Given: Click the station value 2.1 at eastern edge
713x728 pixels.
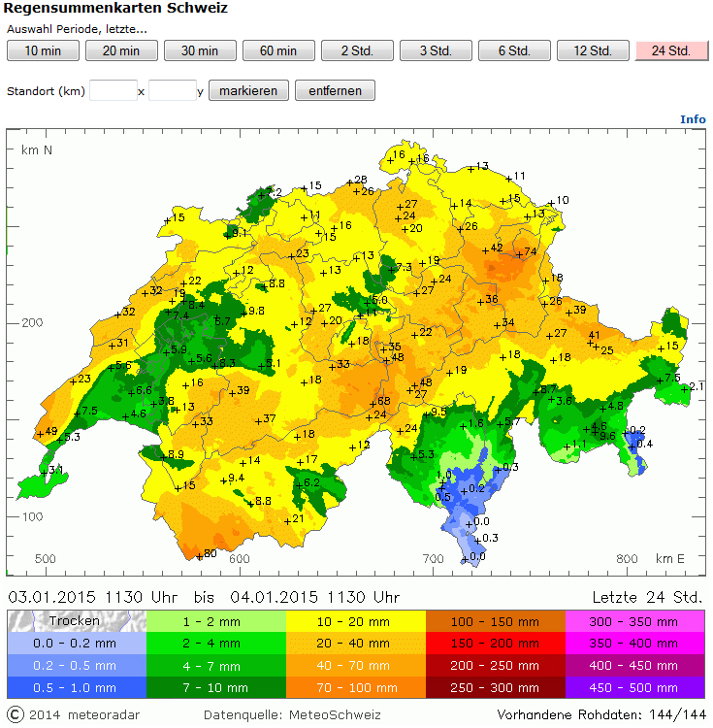Looking at the screenshot, I should click(697, 386).
